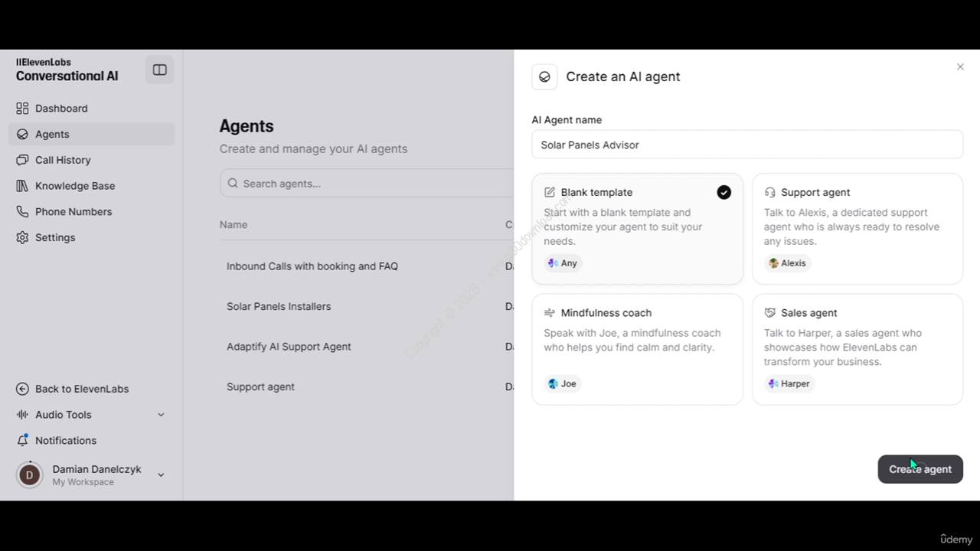Click the Joe voice chip
The image size is (980, 551).
point(563,384)
